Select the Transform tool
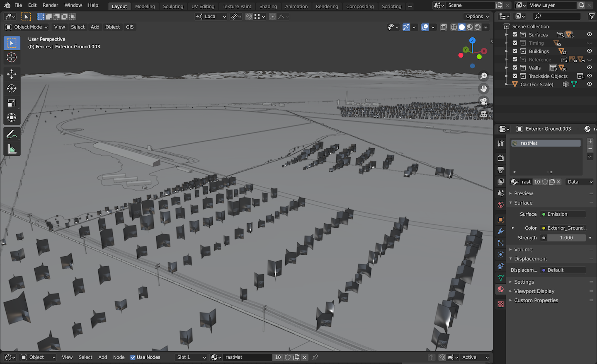The height and width of the screenshot is (364, 597). click(x=12, y=118)
